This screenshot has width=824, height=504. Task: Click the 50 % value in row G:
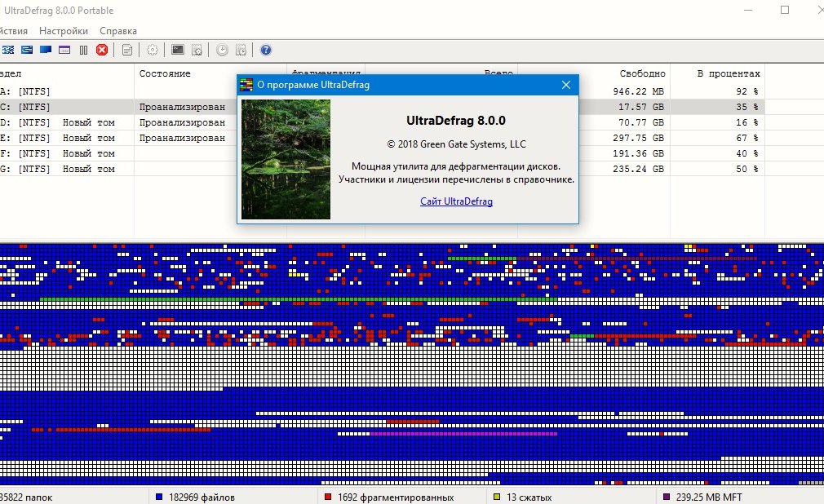(x=747, y=169)
